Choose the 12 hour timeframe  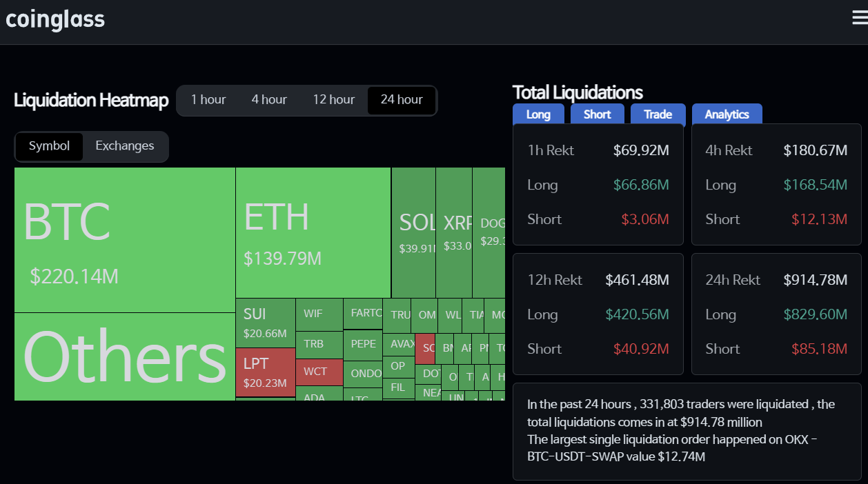pyautogui.click(x=333, y=100)
